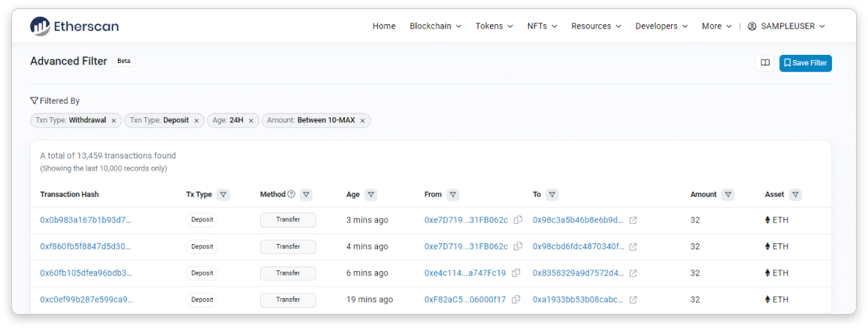Open the SAMPLEUSER account dropdown
Image resolution: width=868 pixels, height=329 pixels.
pyautogui.click(x=787, y=26)
